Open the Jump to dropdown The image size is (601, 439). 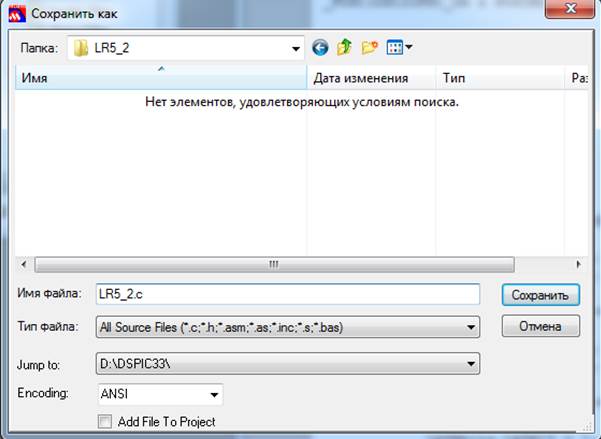[x=471, y=364]
